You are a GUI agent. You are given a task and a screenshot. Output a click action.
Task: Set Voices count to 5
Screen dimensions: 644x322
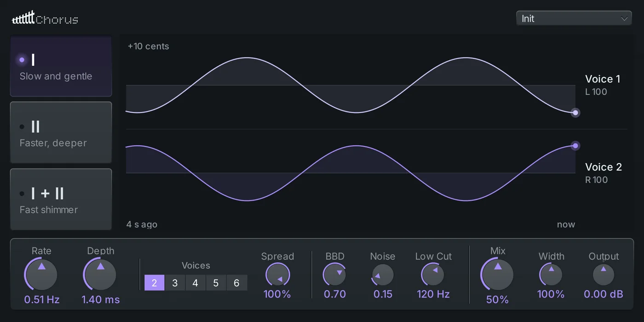[x=216, y=283]
